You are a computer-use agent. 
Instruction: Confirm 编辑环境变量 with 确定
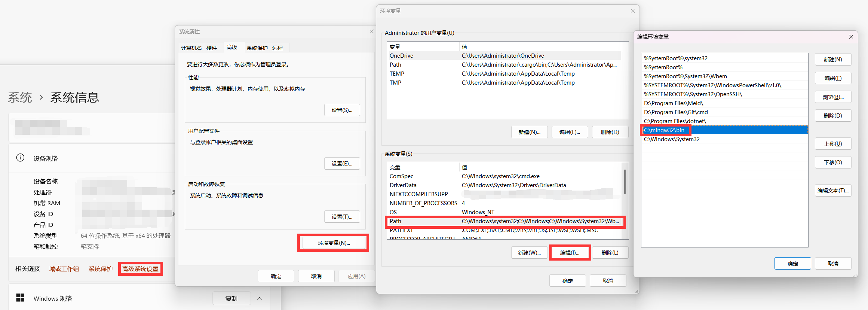[793, 264]
